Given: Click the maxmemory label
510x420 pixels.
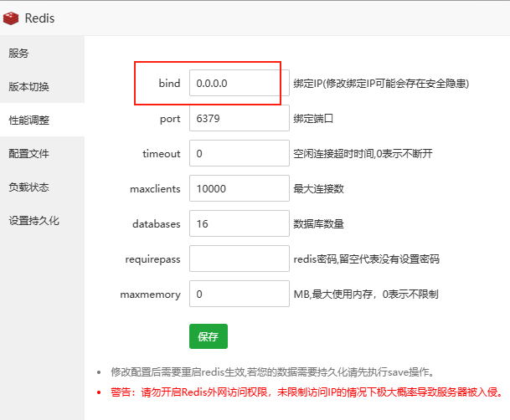Looking at the screenshot, I should coord(151,295).
